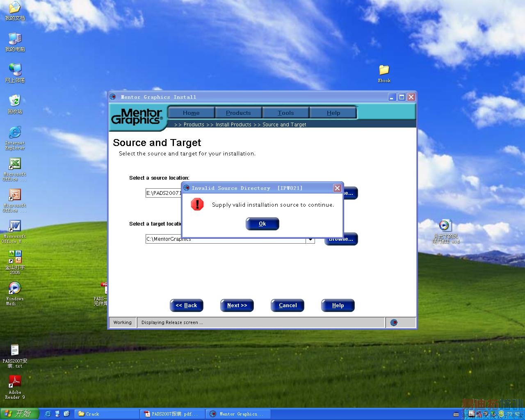The height and width of the screenshot is (420, 525).
Task: Close the Mentor Graphics Install window
Action: (x=411, y=97)
